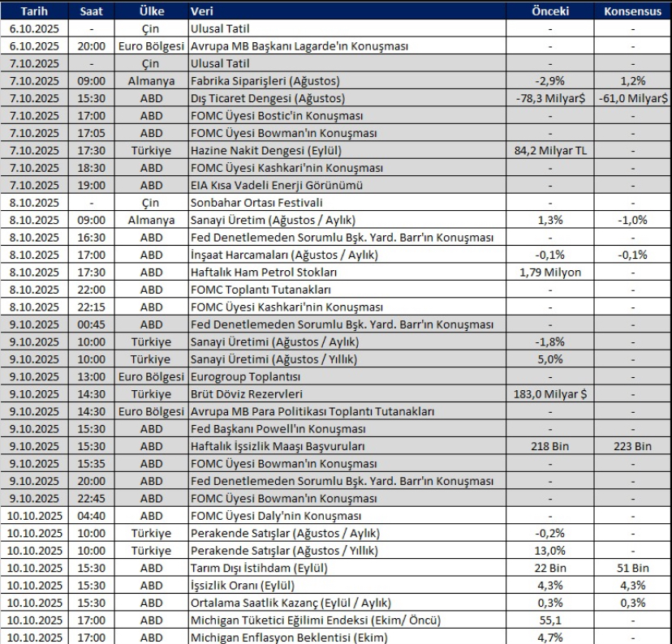
Task: Click the Önceki column header
Action: click(x=550, y=12)
